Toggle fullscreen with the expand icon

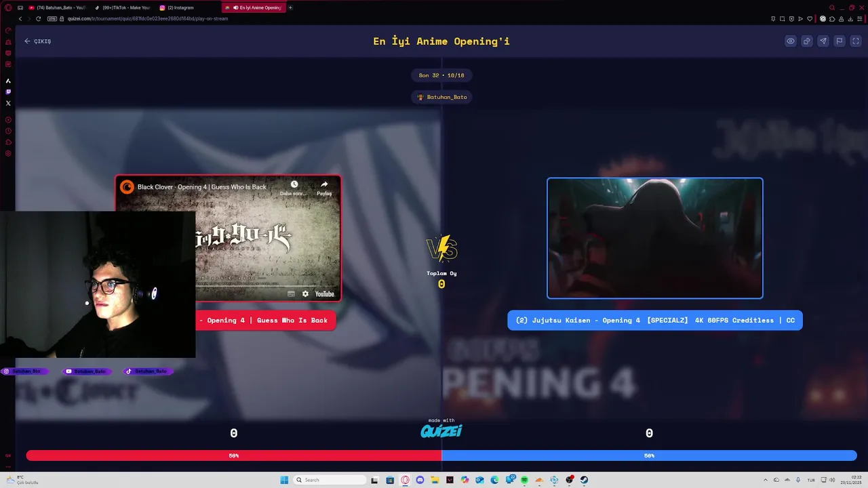(x=856, y=41)
